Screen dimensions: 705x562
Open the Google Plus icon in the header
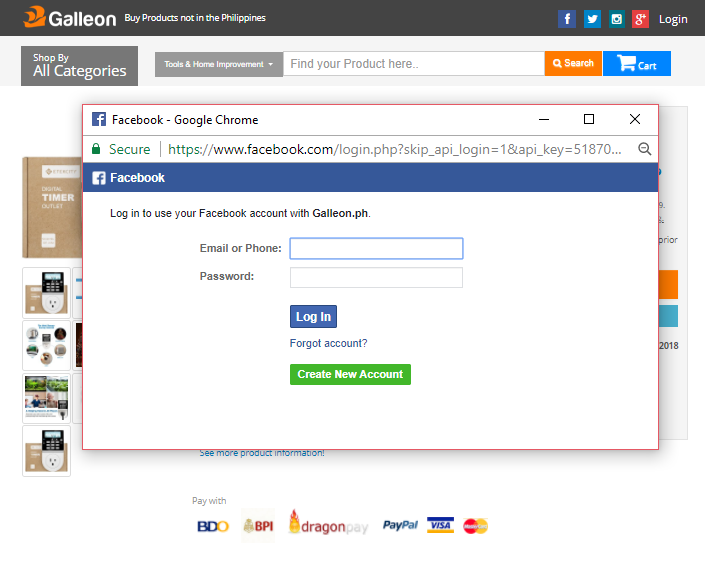point(640,19)
